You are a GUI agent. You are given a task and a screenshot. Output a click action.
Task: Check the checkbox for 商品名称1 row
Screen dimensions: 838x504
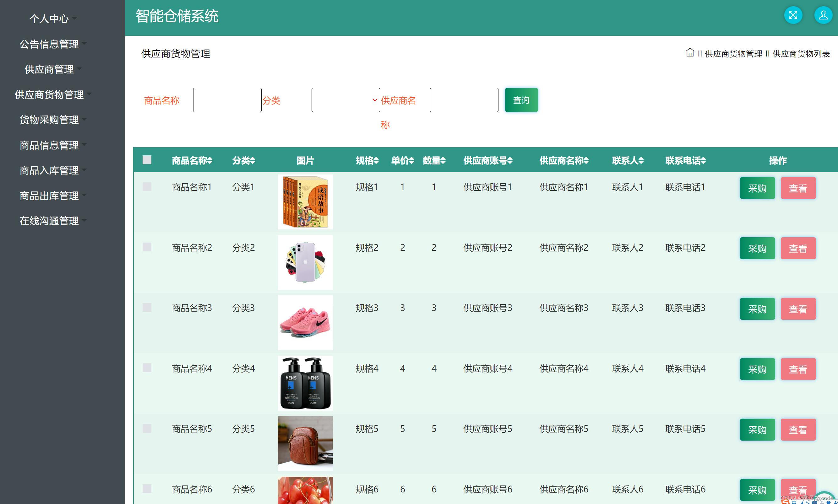(x=147, y=187)
